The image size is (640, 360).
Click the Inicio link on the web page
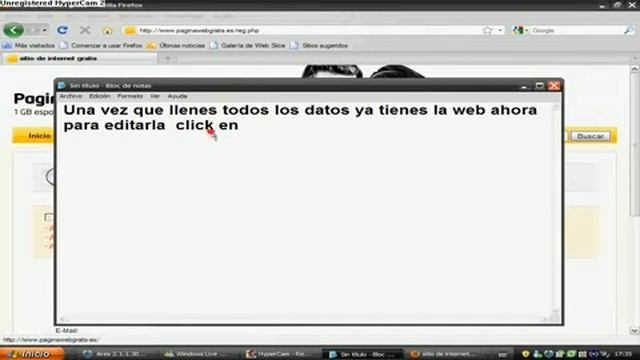[40, 136]
